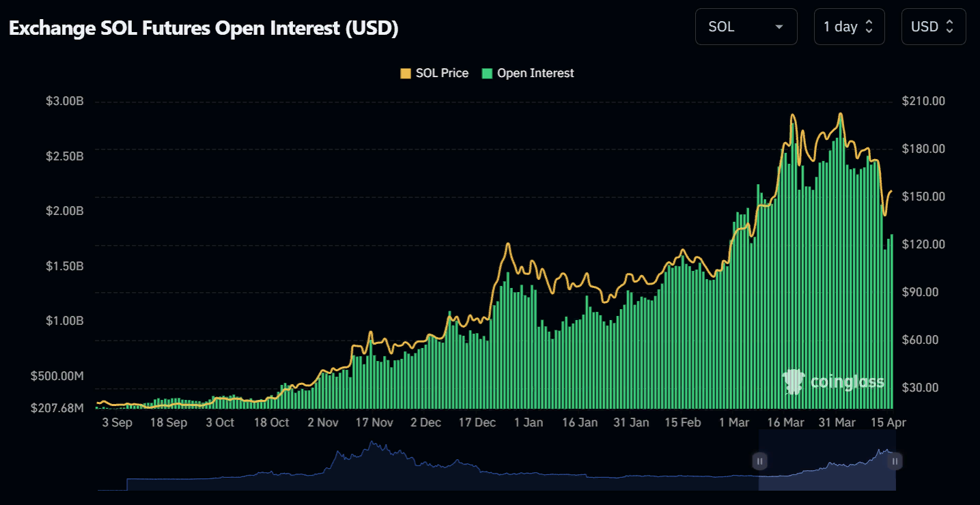Click the $3.00B left axis label
The image size is (980, 505).
point(64,102)
